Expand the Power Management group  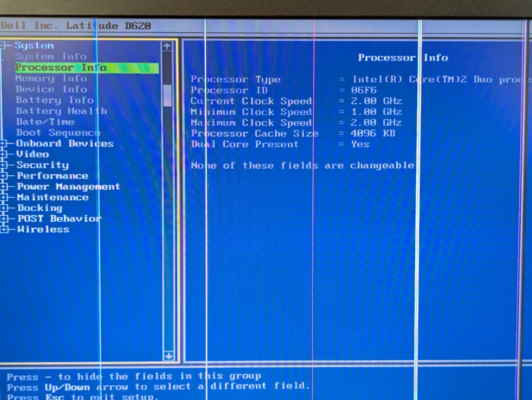pyautogui.click(x=3, y=187)
